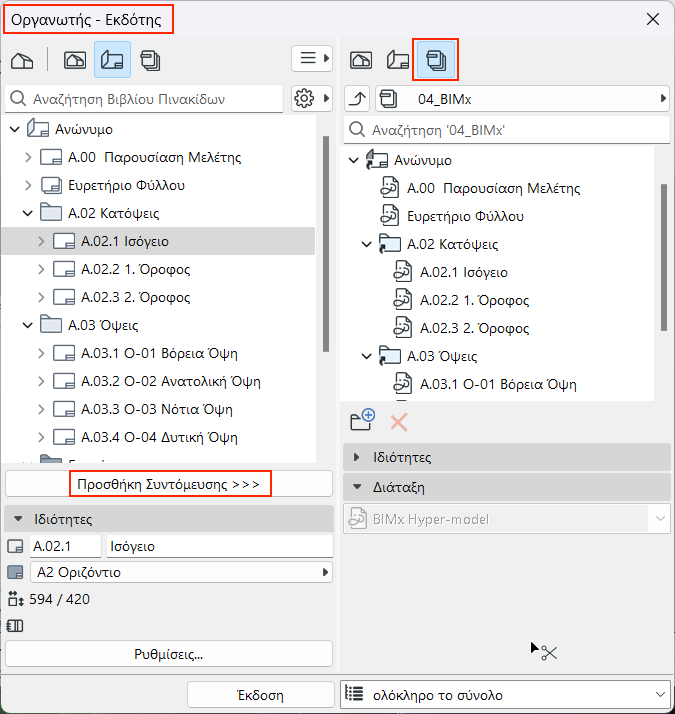The width and height of the screenshot is (675, 714).
Task: Click the Layout Book search field
Action: pyautogui.click(x=144, y=99)
